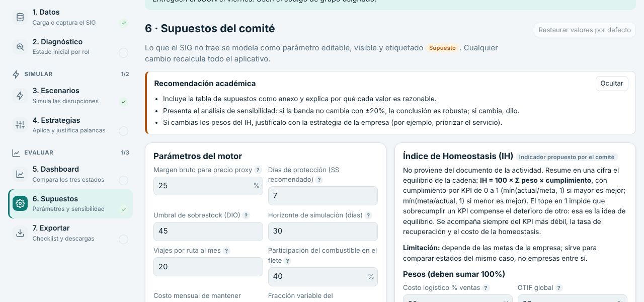This screenshot has width=644, height=302.
Task: Click the Horizonte de simulación field showing 30
Action: pos(323,231)
